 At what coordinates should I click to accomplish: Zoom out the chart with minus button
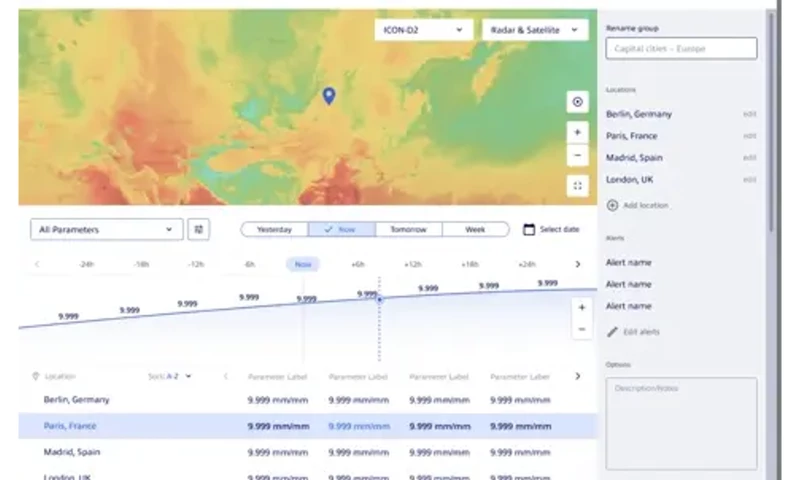pos(582,330)
